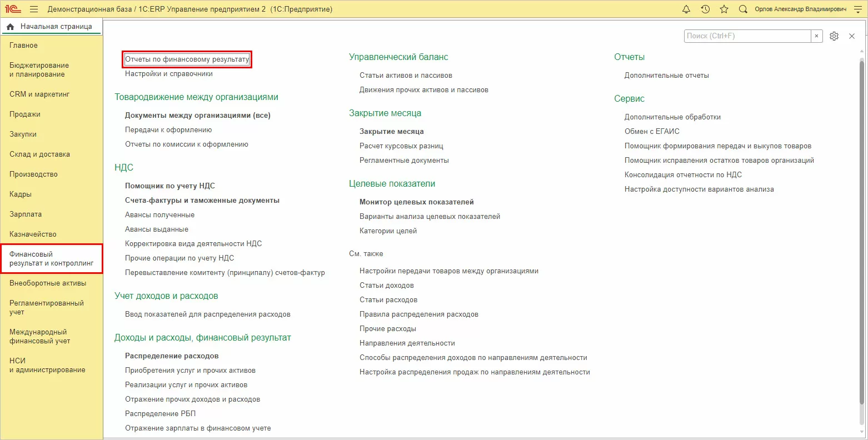Screen dimensions: 868x440
Task: Open the Продажи section
Action: (25, 114)
